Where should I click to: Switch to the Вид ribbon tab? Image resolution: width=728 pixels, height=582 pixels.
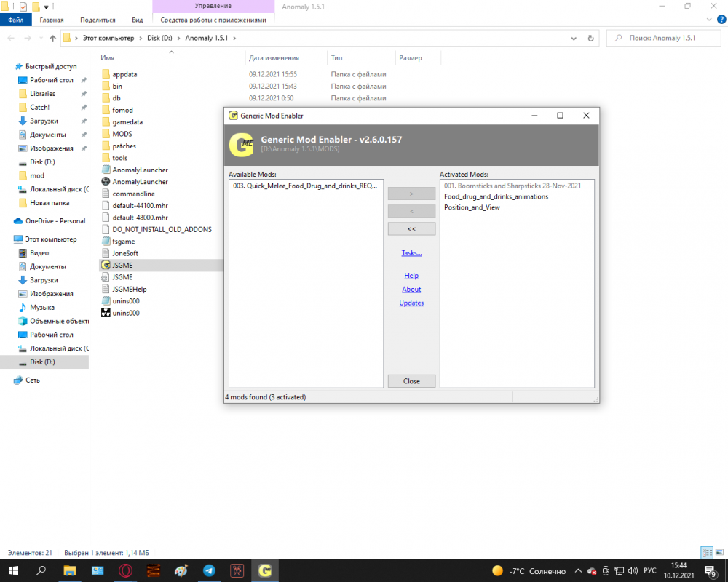click(137, 20)
